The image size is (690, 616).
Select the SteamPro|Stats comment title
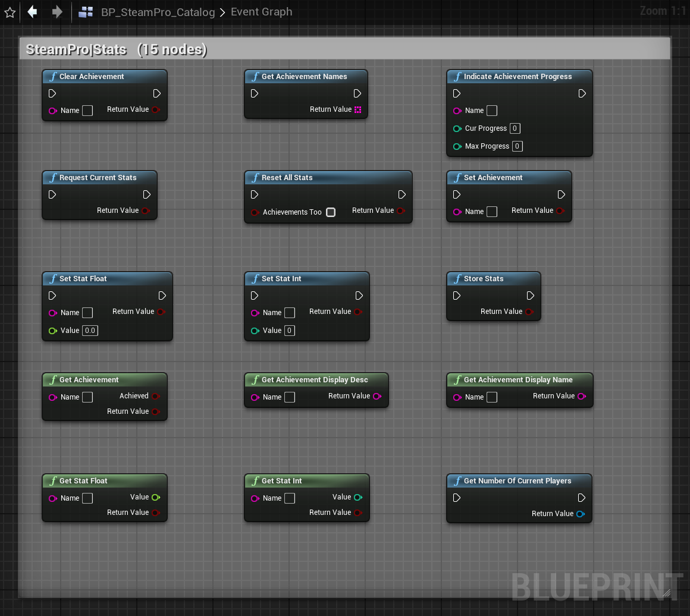pos(117,49)
